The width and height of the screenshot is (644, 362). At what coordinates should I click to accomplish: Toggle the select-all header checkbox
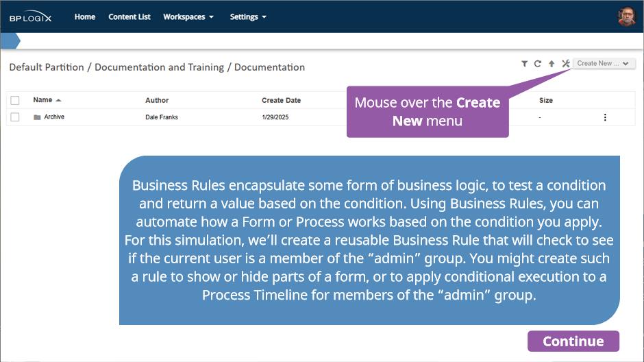[x=15, y=100]
